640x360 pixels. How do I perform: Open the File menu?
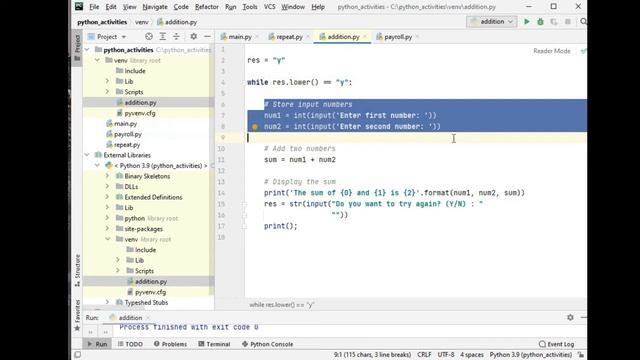click(x=94, y=7)
